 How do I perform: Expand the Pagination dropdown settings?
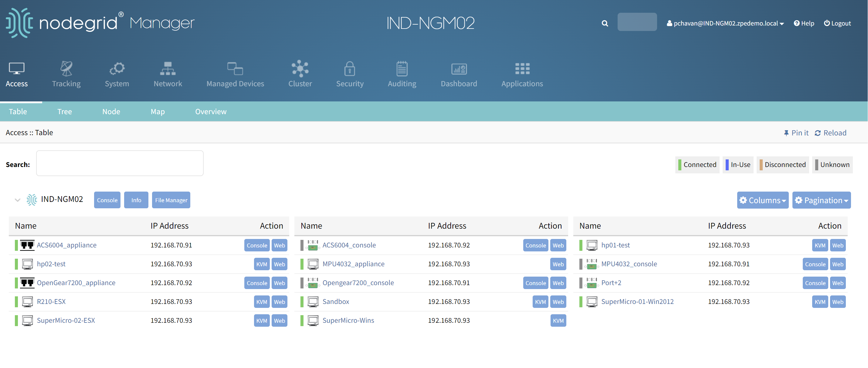point(822,200)
